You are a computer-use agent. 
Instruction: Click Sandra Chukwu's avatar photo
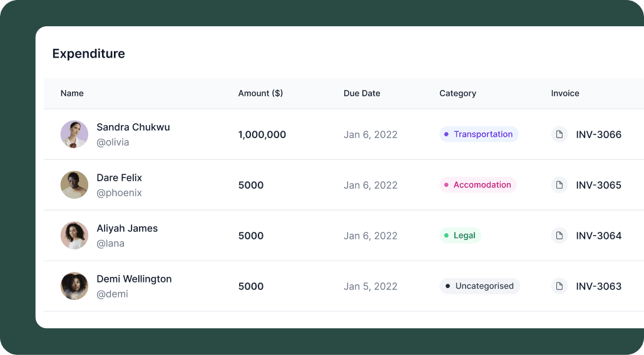point(74,134)
